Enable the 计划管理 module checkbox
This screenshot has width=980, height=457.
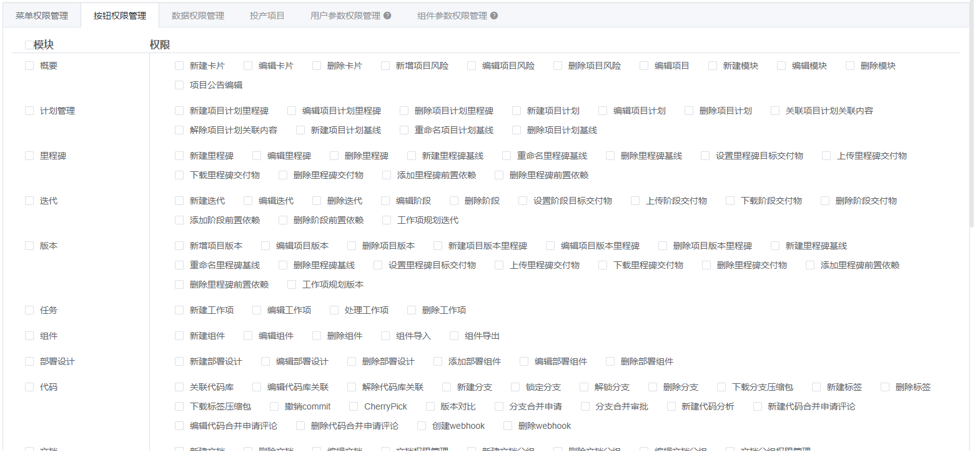(x=29, y=111)
